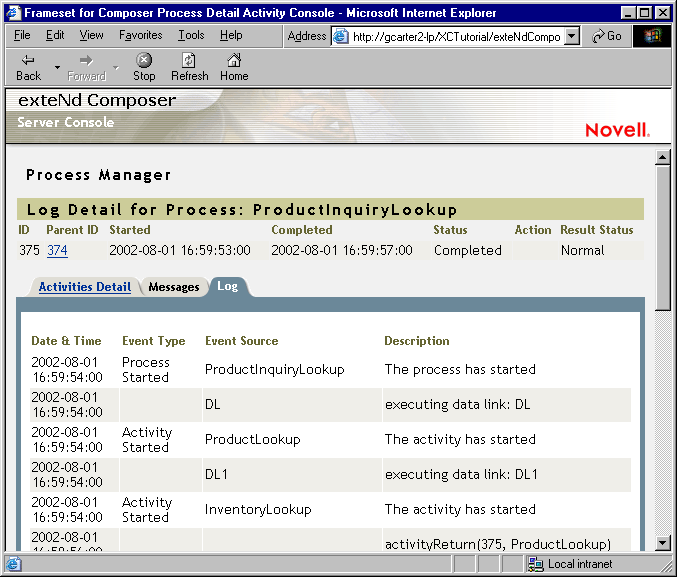Click the Description column header
Image resolution: width=677 pixels, height=577 pixels.
[417, 341]
